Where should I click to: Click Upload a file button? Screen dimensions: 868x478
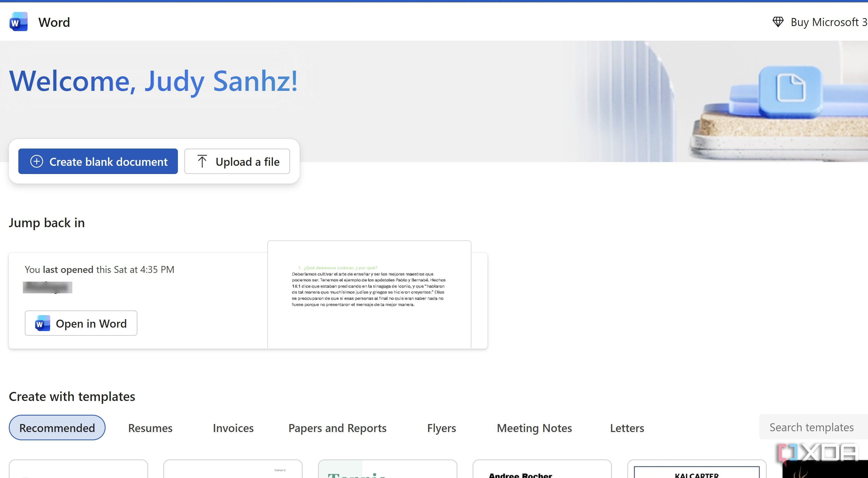click(x=237, y=161)
